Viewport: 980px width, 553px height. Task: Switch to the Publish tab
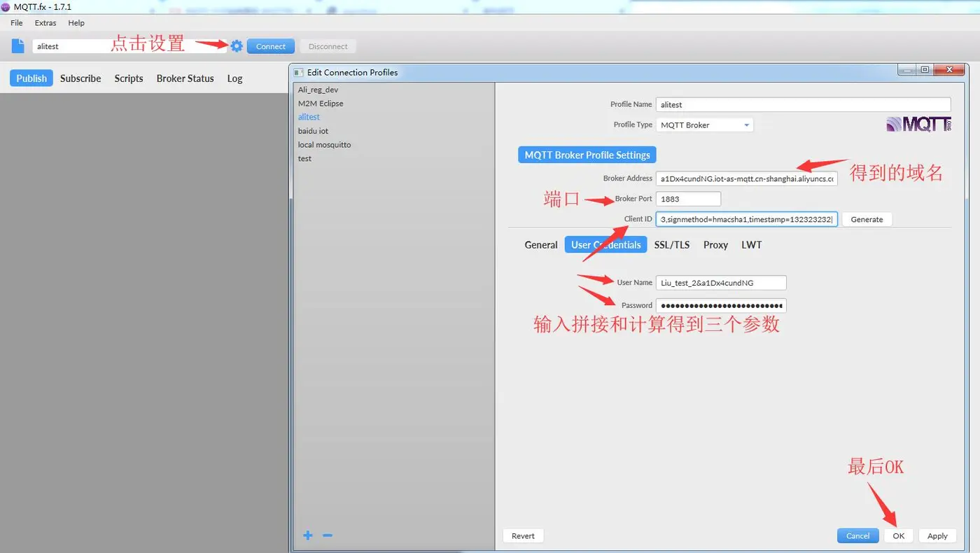(31, 78)
